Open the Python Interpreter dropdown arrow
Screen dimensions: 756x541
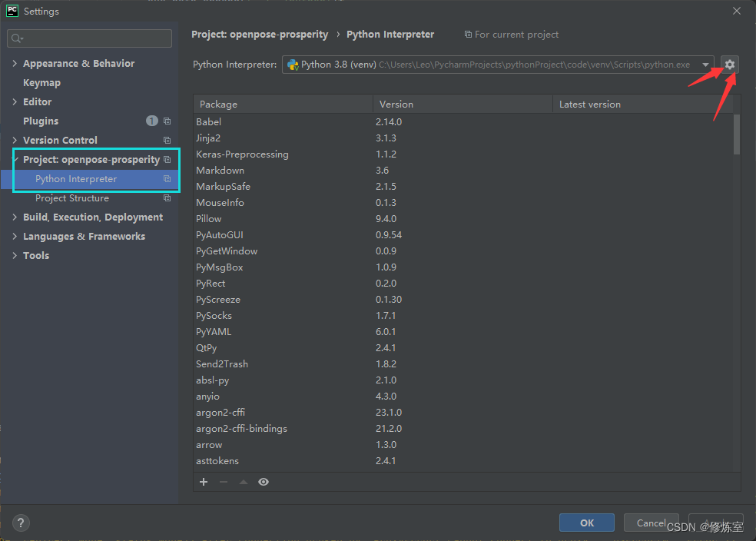[705, 65]
